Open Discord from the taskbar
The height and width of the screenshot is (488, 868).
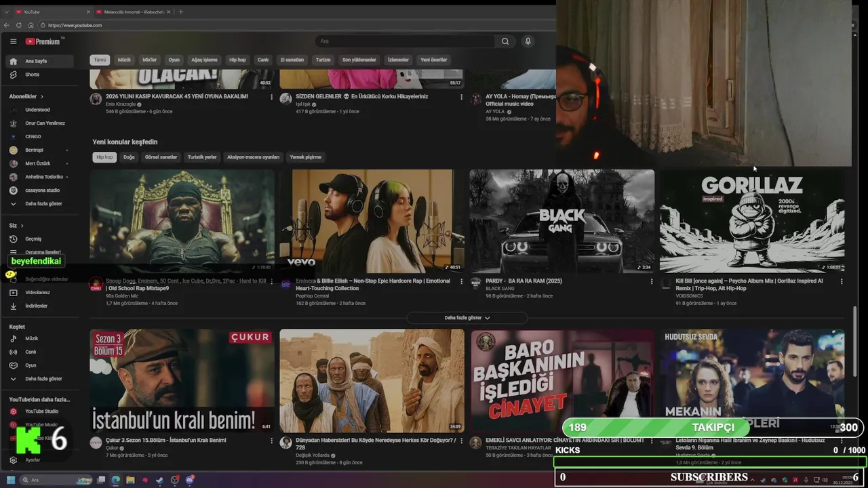pyautogui.click(x=190, y=480)
